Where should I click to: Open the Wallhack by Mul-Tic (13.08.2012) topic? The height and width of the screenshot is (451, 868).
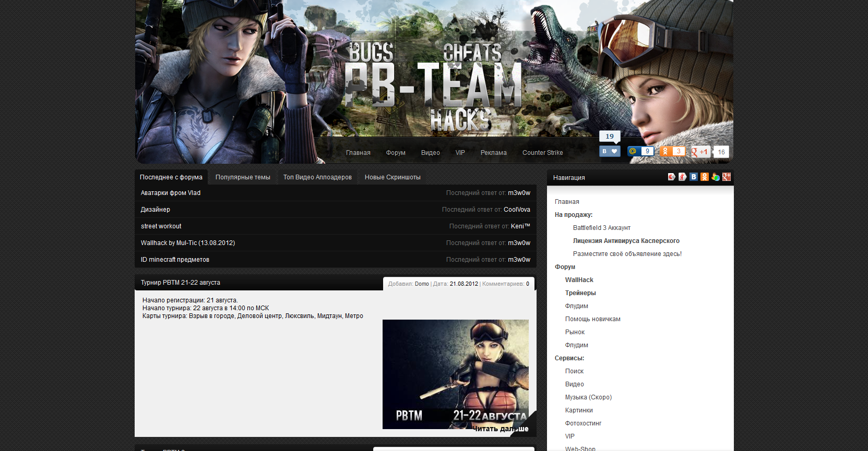(188, 243)
